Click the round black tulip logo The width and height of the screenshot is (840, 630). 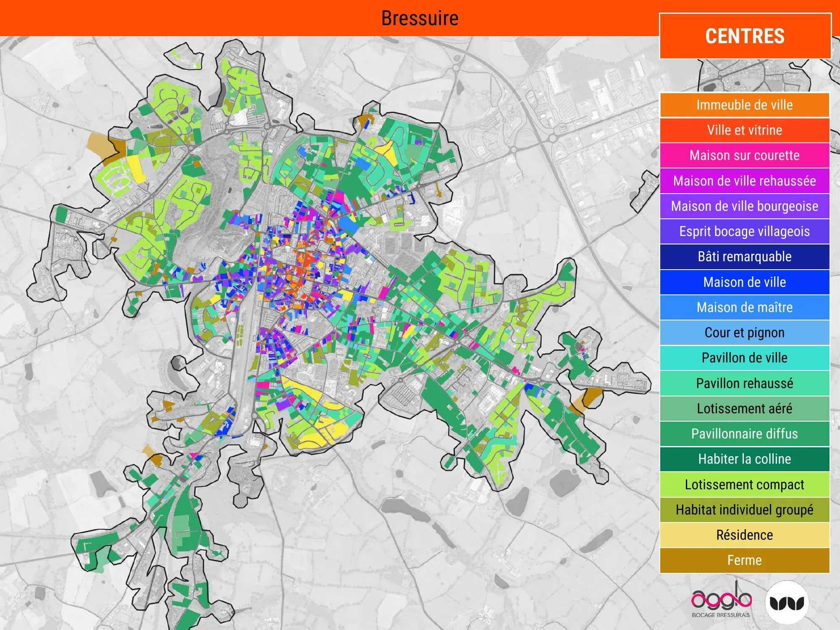click(787, 602)
